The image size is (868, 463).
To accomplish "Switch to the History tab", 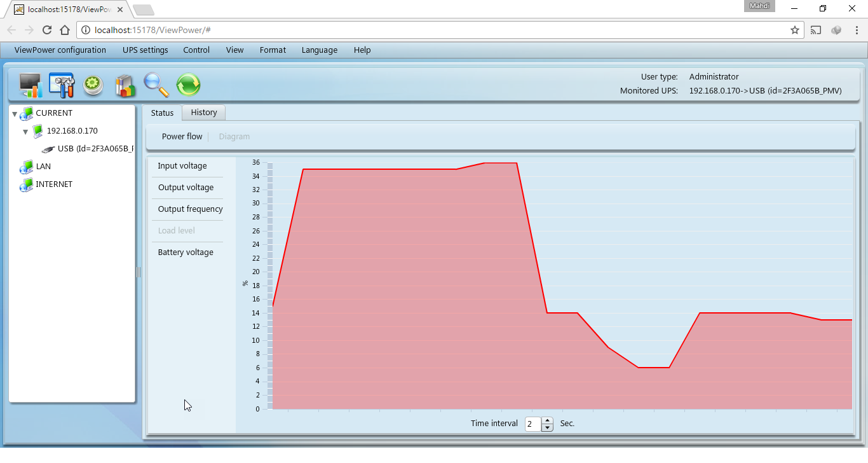I will point(204,113).
